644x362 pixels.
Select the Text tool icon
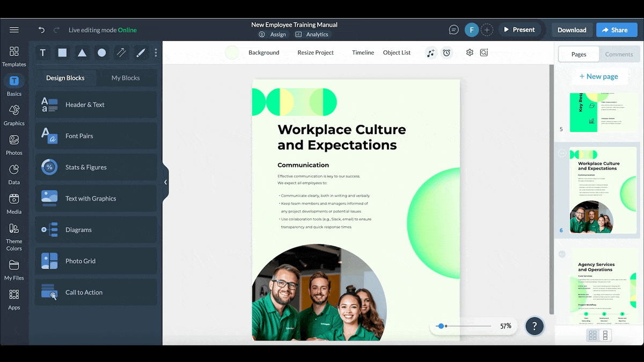[x=43, y=53]
